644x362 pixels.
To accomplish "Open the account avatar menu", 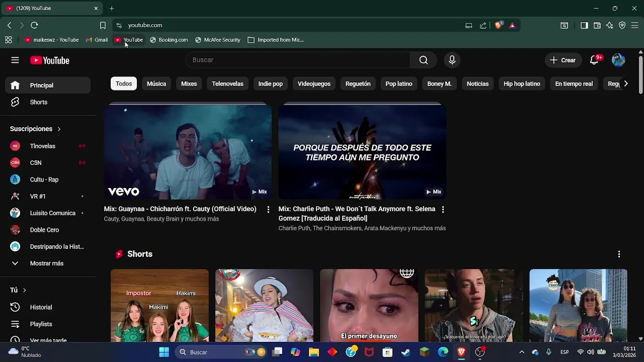I will click(618, 60).
